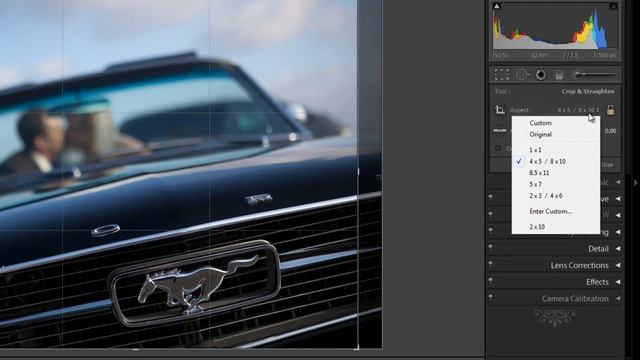Screen dimensions: 640x360
Task: Toggle the Effects panel on/off switch
Action: [491, 280]
